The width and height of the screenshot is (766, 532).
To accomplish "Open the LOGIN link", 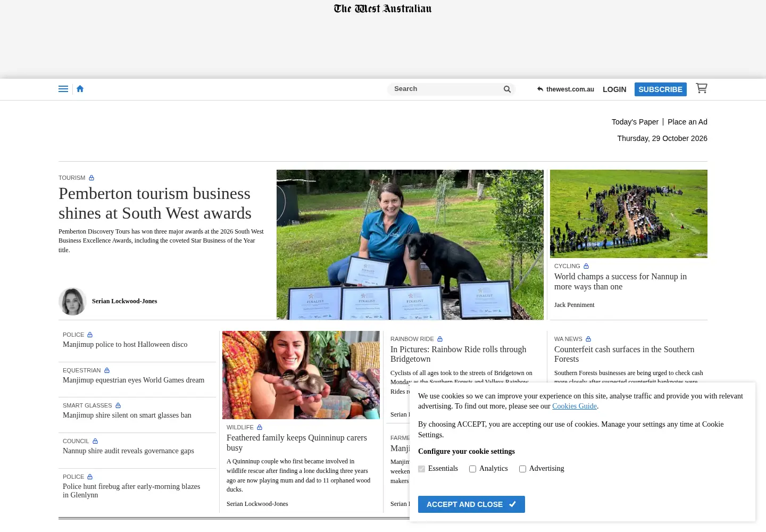I will pos(614,89).
